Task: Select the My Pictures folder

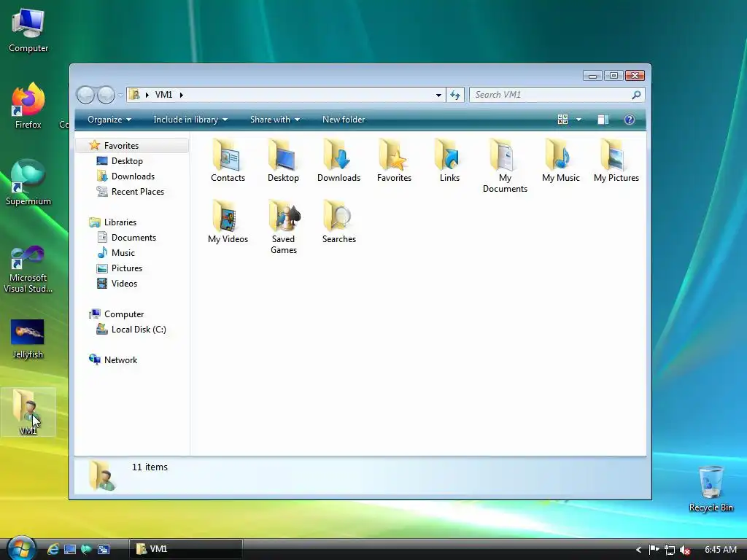Action: click(616, 161)
